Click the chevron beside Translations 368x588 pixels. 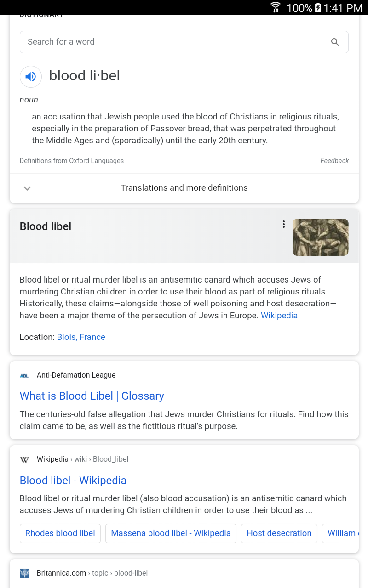pyautogui.click(x=27, y=188)
